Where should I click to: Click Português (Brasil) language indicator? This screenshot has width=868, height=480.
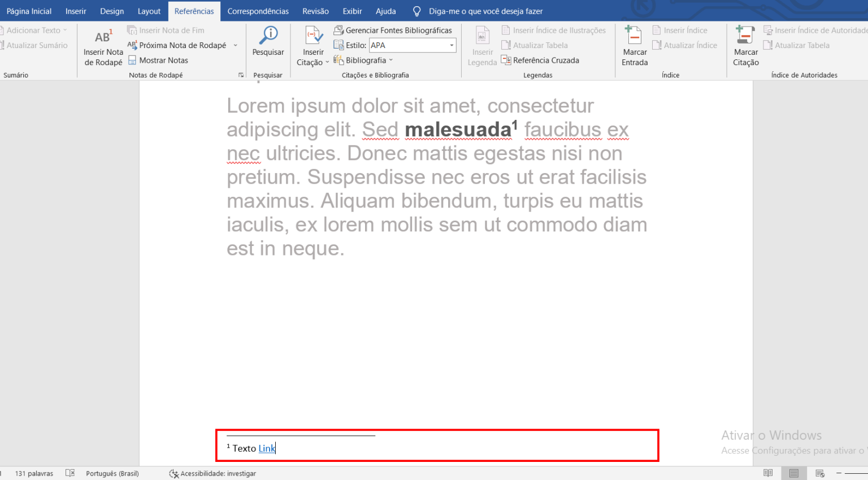pyautogui.click(x=112, y=473)
